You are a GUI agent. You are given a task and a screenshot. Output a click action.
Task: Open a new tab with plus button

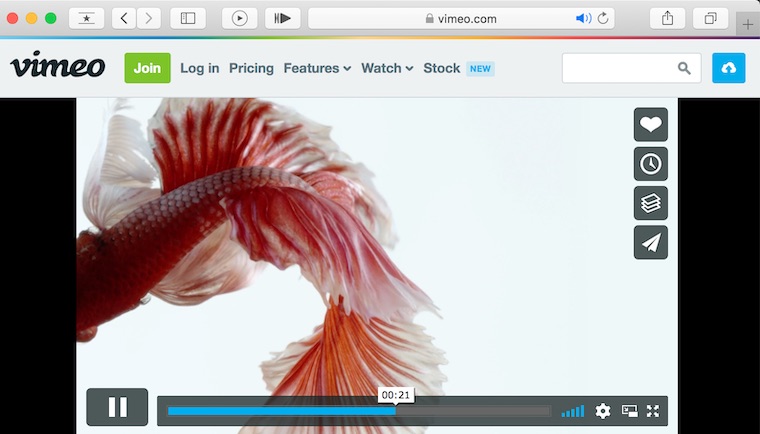(x=748, y=24)
